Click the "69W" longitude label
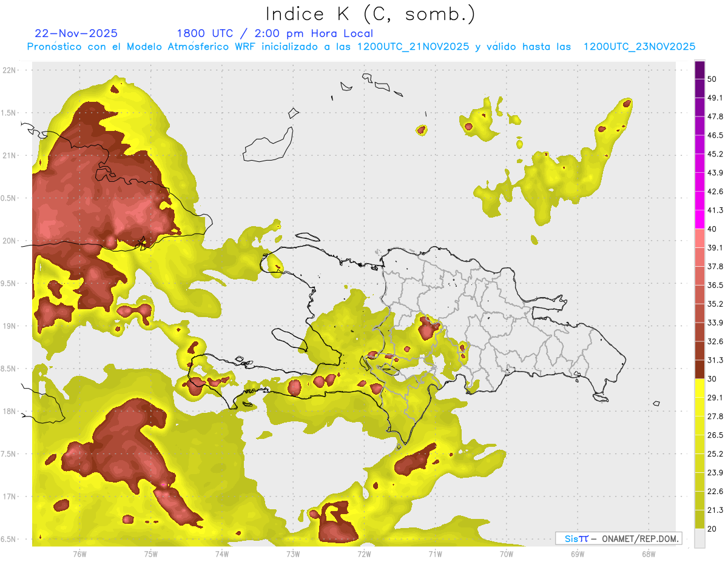Image resolution: width=728 pixels, height=562 pixels. 578,554
